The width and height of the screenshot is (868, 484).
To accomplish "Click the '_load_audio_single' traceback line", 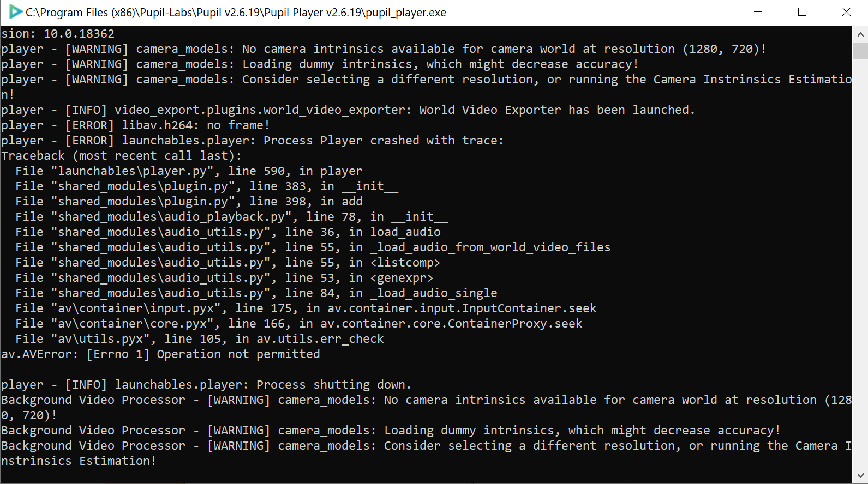I will coord(256,293).
